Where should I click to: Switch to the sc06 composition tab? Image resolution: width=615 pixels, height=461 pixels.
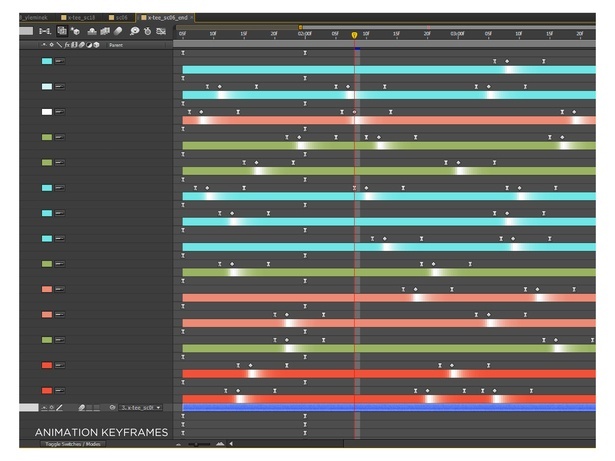click(122, 18)
